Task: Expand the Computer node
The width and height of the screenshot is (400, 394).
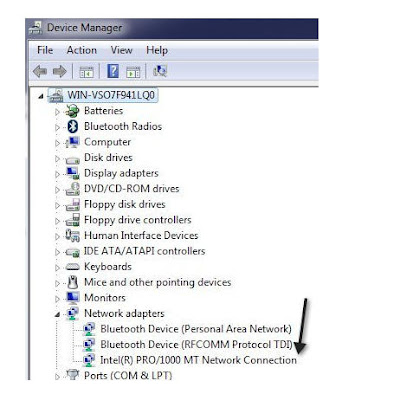Action: point(57,143)
